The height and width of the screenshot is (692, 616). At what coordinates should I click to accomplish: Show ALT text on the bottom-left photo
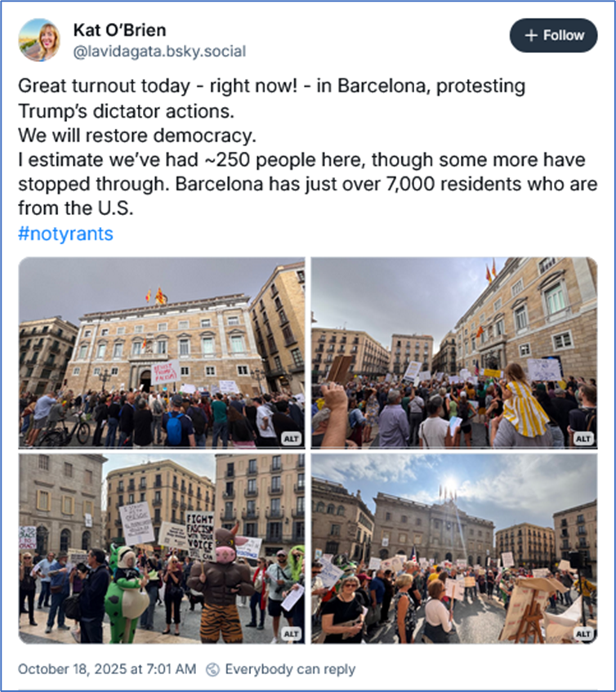coord(291,634)
